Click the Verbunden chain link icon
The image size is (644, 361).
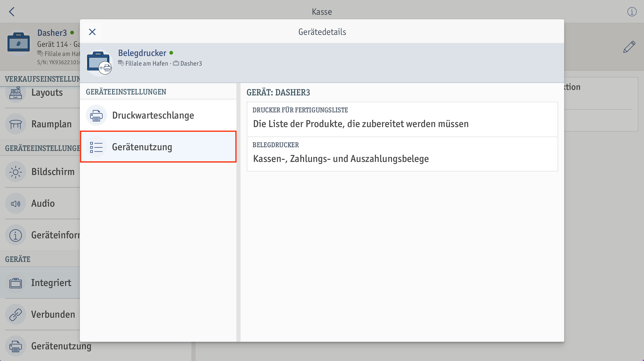16,314
